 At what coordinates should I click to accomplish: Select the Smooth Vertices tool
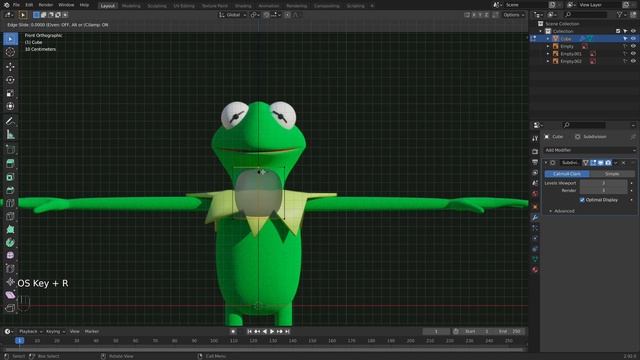point(10,256)
